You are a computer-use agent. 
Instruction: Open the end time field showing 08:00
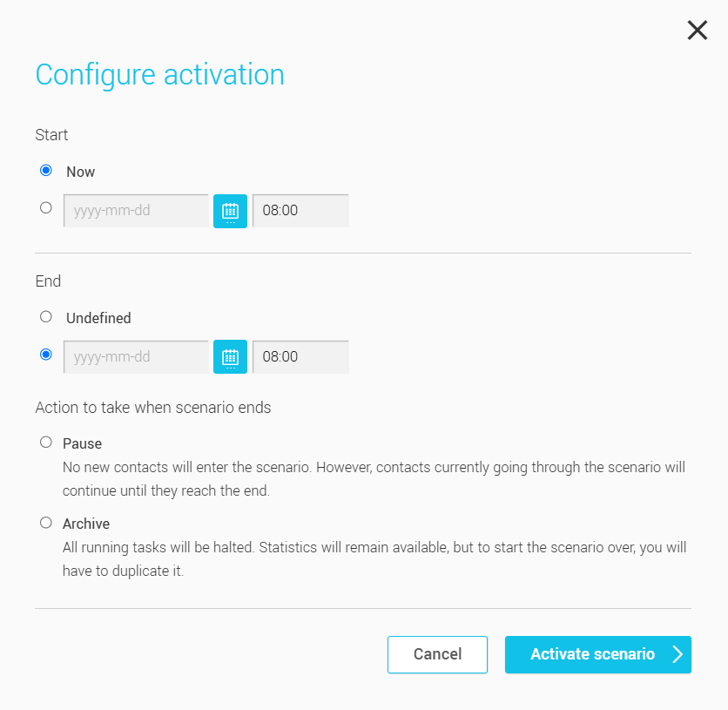300,356
